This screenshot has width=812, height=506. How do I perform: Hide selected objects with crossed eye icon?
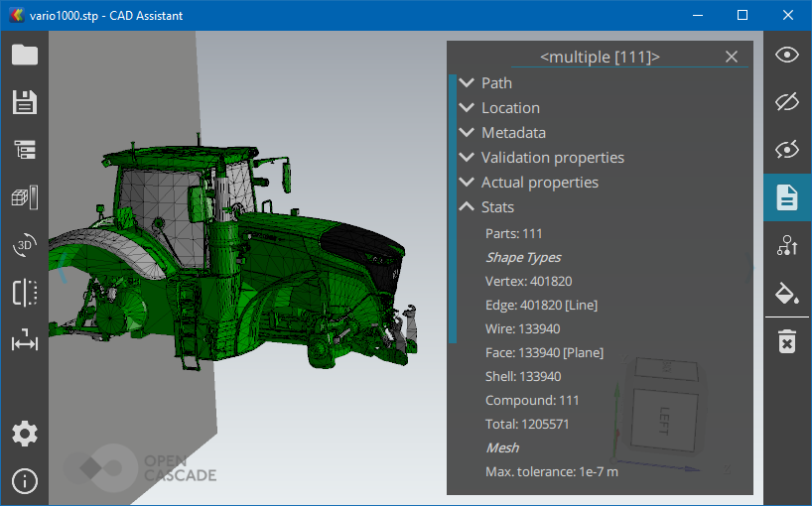787,102
